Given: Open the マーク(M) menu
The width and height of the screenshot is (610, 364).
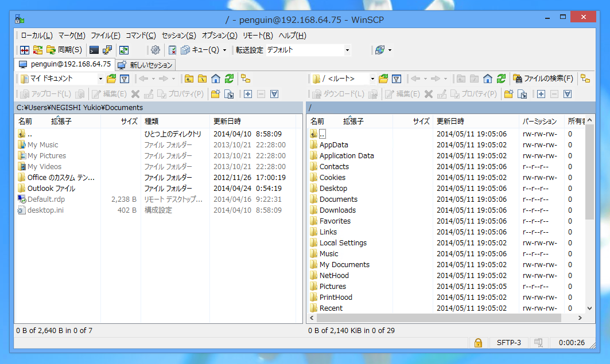Looking at the screenshot, I should tap(72, 36).
